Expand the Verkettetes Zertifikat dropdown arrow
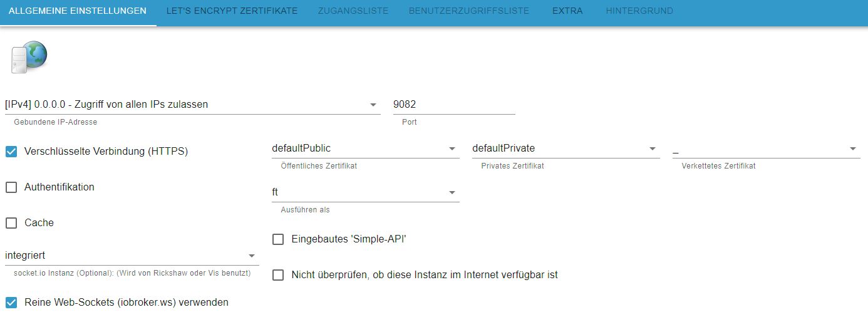 tap(853, 149)
